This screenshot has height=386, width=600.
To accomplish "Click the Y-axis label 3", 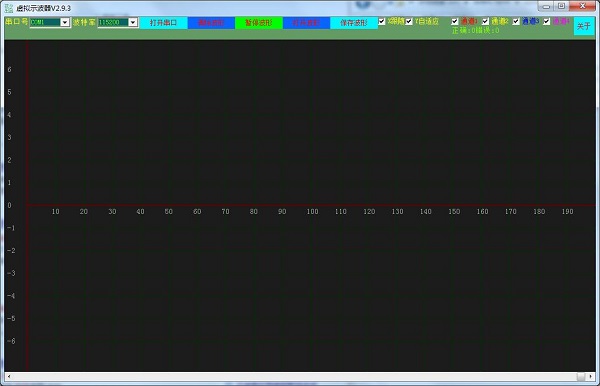I will point(9,137).
